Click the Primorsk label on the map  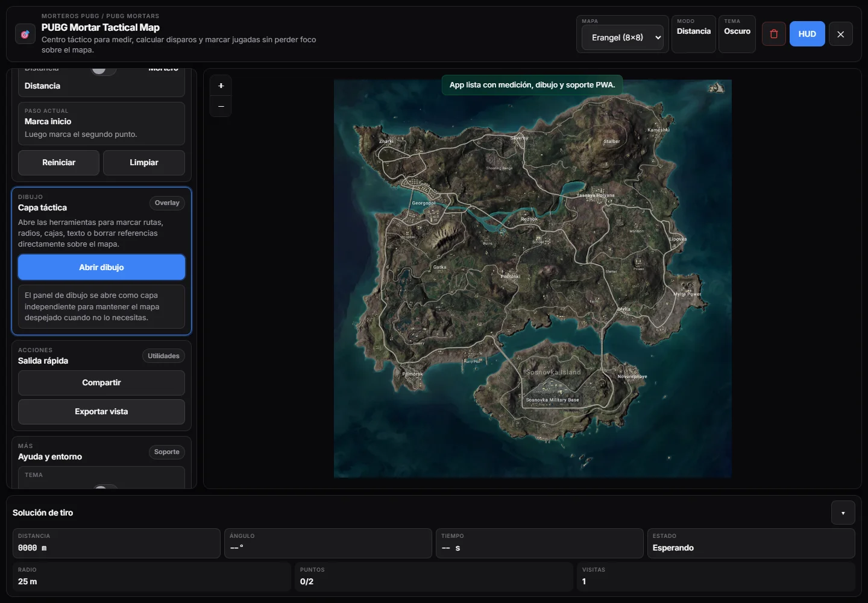tap(413, 374)
